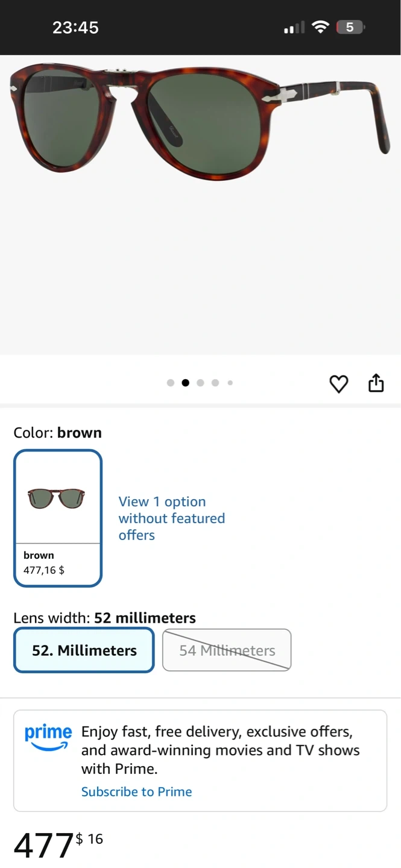Tap the Prime delivery offer text

pos(220,750)
